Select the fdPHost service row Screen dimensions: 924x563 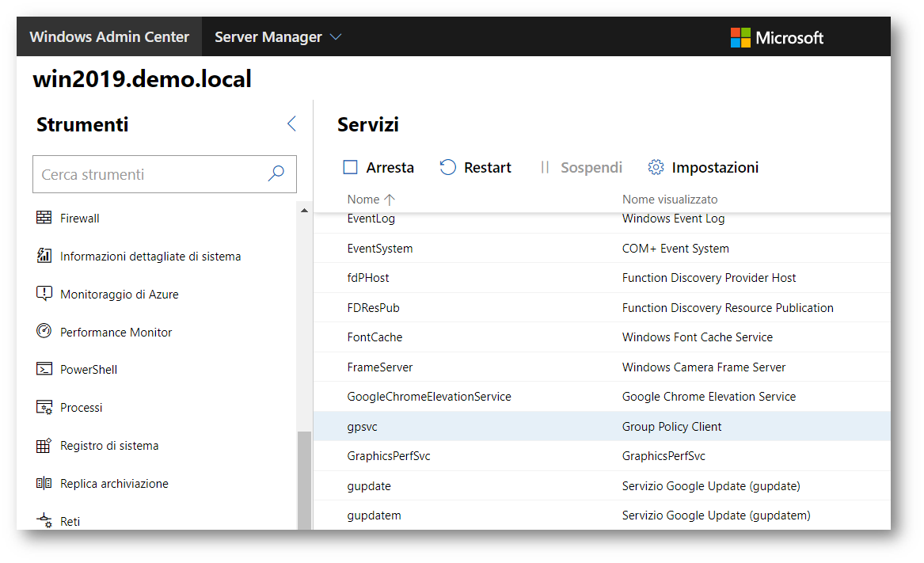coord(602,278)
